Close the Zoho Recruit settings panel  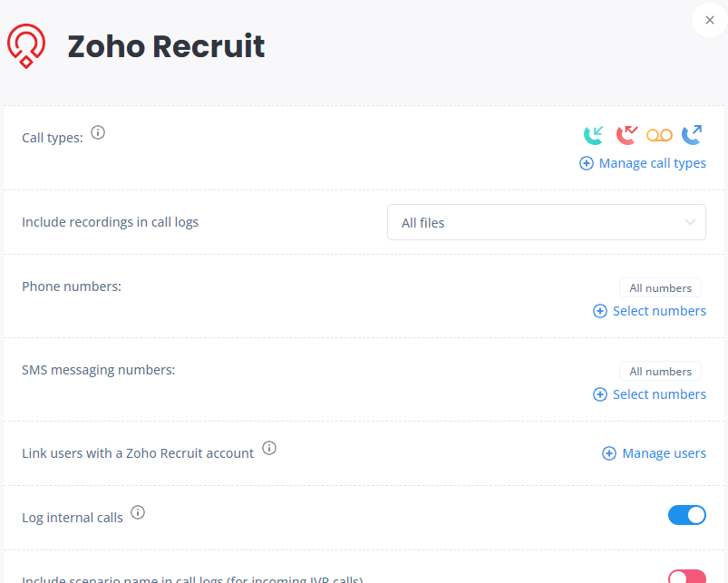point(710,20)
